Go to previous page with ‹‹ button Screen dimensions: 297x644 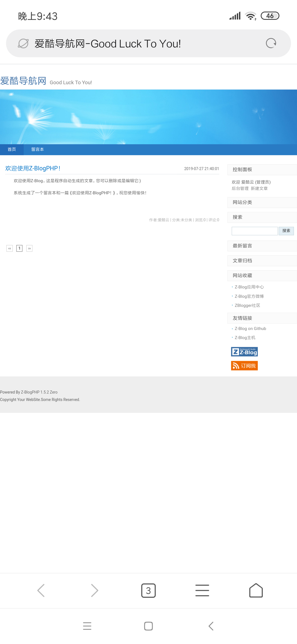10,249
